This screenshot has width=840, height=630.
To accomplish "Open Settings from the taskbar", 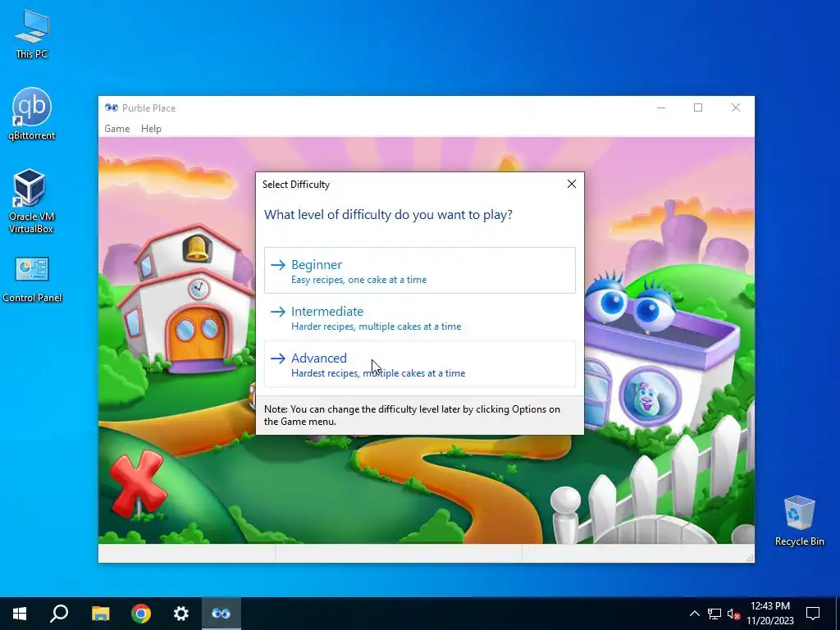I will pos(181,614).
